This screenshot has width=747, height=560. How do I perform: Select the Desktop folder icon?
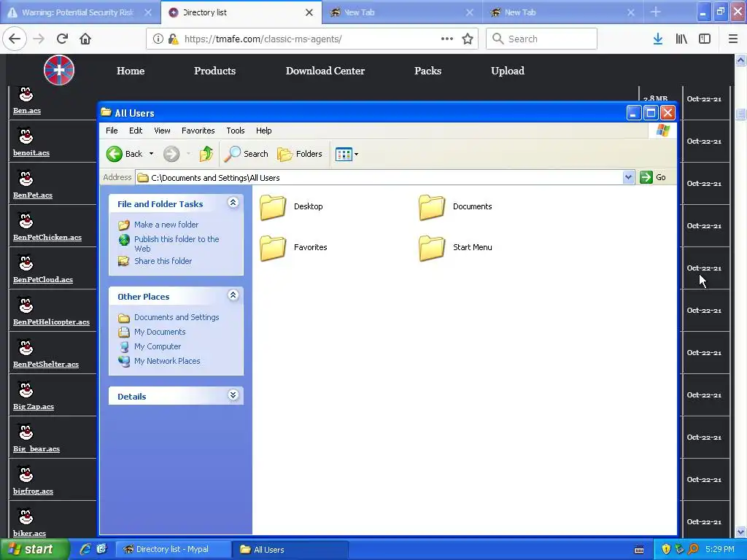click(x=273, y=207)
